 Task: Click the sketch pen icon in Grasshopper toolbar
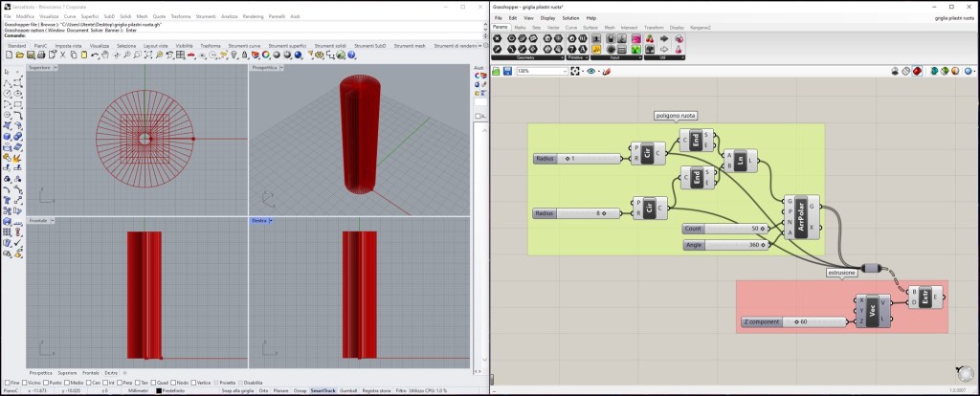click(x=606, y=71)
